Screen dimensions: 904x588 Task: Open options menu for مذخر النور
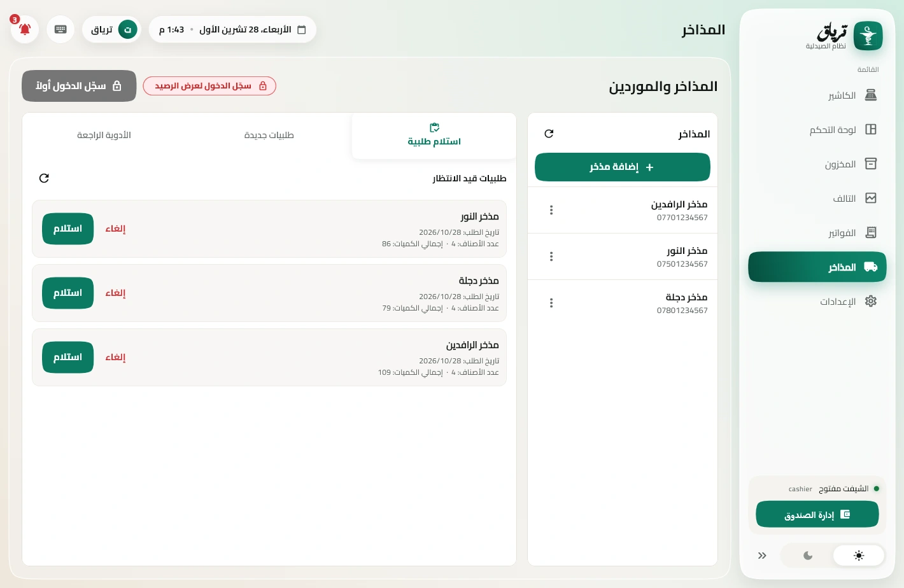[x=551, y=256]
